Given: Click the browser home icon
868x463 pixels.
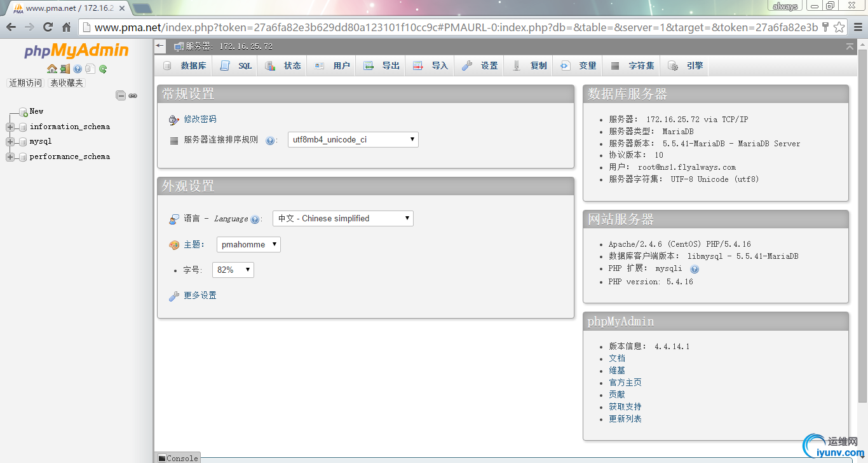Looking at the screenshot, I should pyautogui.click(x=66, y=27).
